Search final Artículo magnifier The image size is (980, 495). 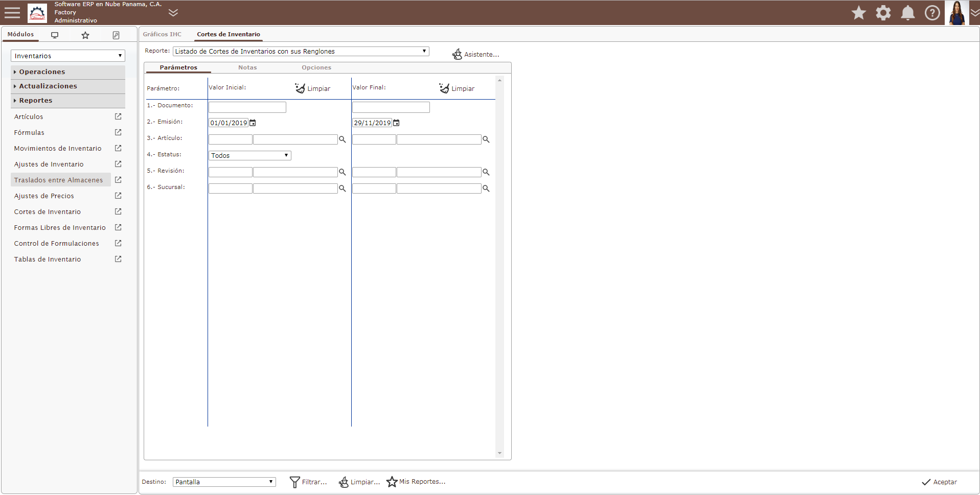point(486,139)
